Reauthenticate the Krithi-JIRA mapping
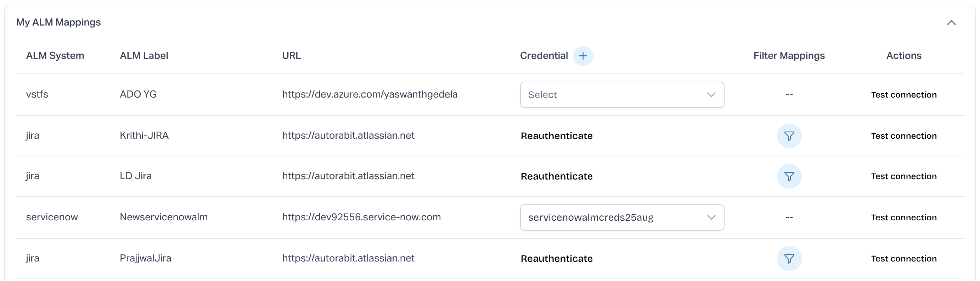Screen dimensions: 980x281 click(x=556, y=136)
